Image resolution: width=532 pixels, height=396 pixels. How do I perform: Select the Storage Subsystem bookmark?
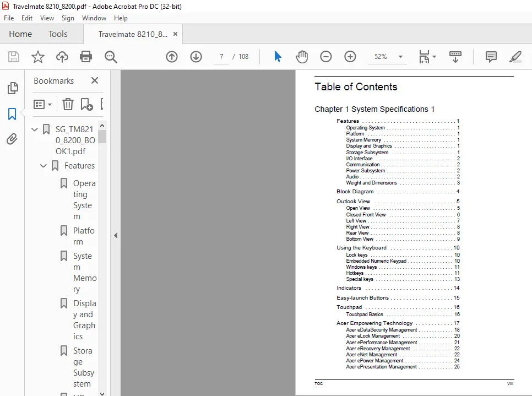[x=84, y=367]
